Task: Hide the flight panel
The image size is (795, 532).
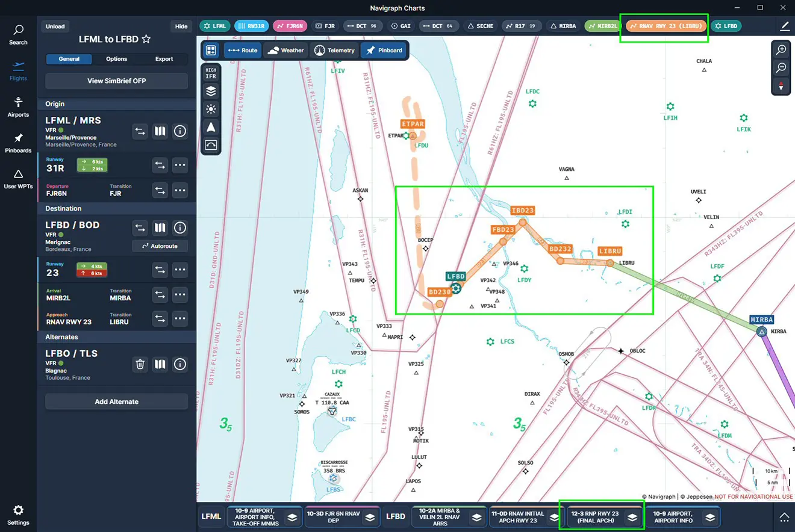Action: click(181, 26)
